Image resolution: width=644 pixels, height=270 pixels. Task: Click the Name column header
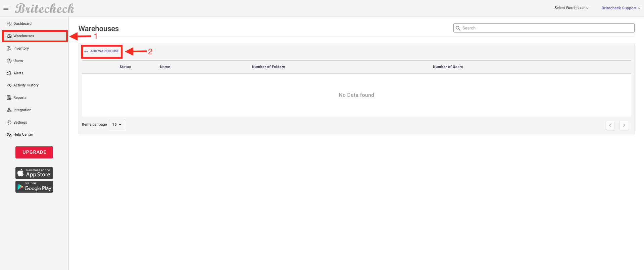click(165, 67)
